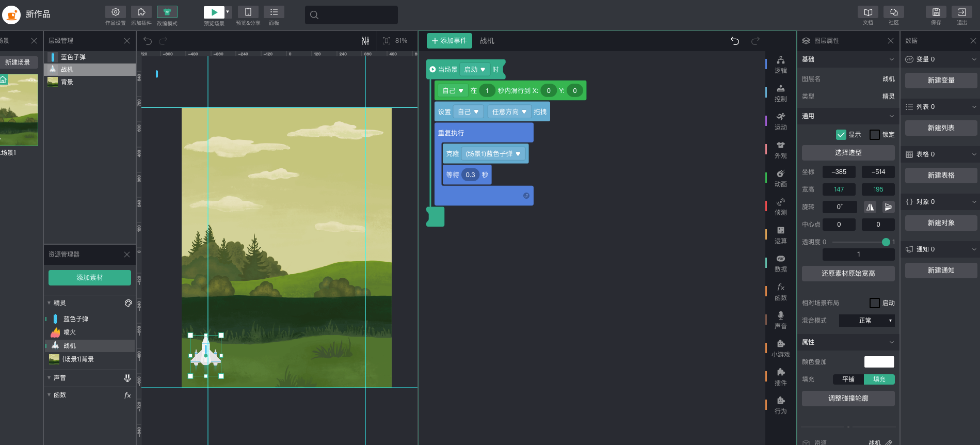Open canvas adjustment sliders icon
Screen dimensions: 980x445
(x=365, y=41)
